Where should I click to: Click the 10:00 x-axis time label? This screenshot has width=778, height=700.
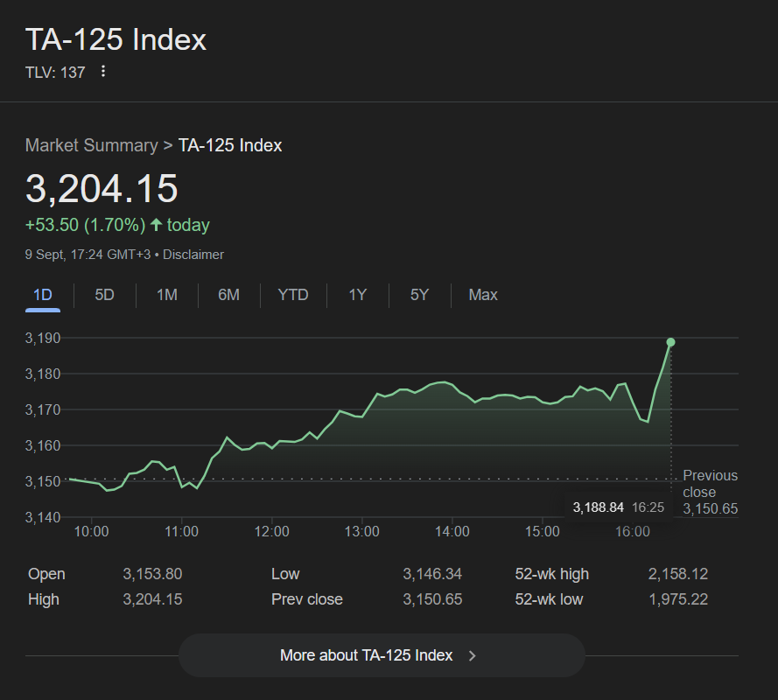coord(91,531)
